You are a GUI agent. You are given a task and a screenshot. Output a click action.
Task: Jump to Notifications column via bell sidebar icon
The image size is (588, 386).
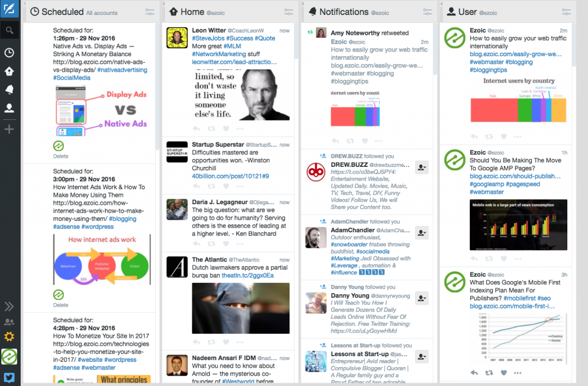pos(9,89)
